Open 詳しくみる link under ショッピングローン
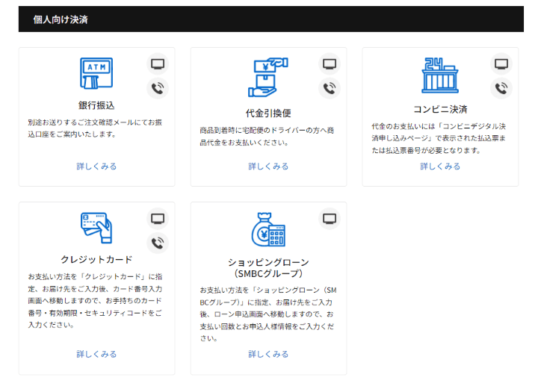 tap(268, 354)
